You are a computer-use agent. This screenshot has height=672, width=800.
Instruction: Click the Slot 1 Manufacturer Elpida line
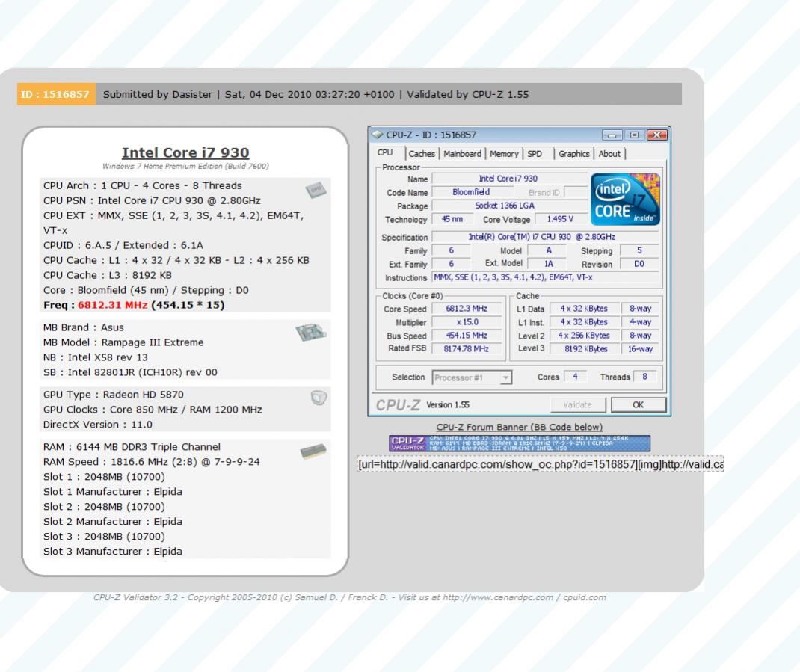click(113, 492)
